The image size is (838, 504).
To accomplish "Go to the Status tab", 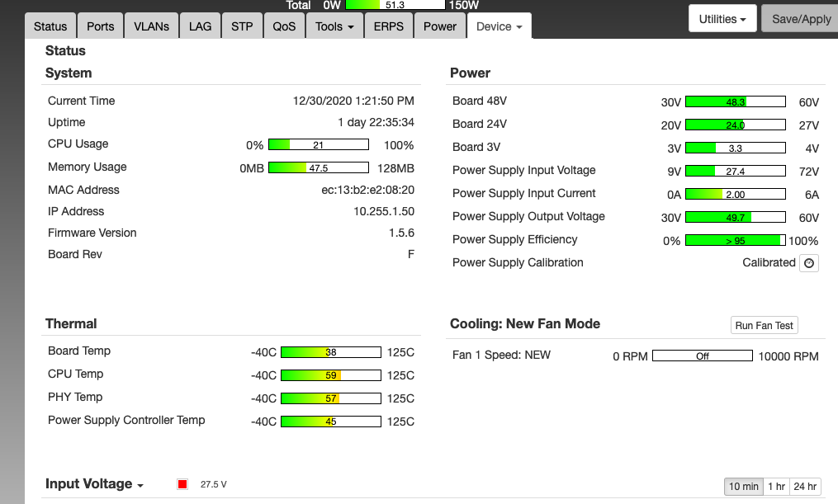I will pos(50,26).
